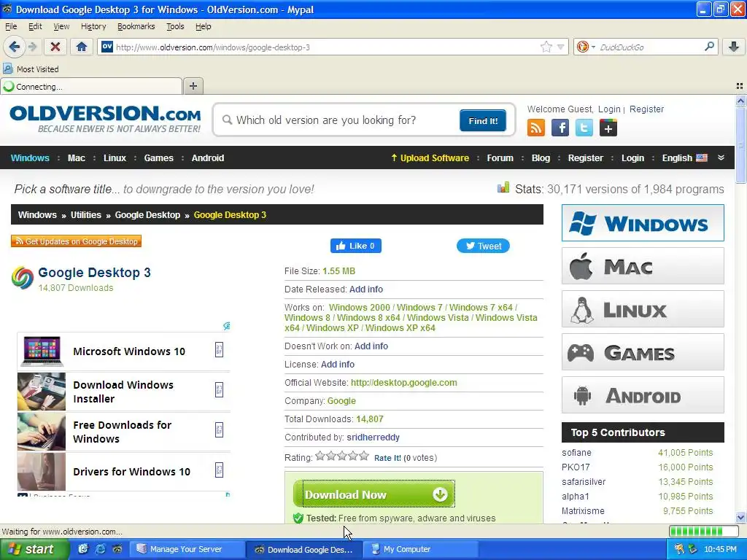Open the Google Plus icon in the header
The width and height of the screenshot is (747, 560).
click(x=608, y=128)
